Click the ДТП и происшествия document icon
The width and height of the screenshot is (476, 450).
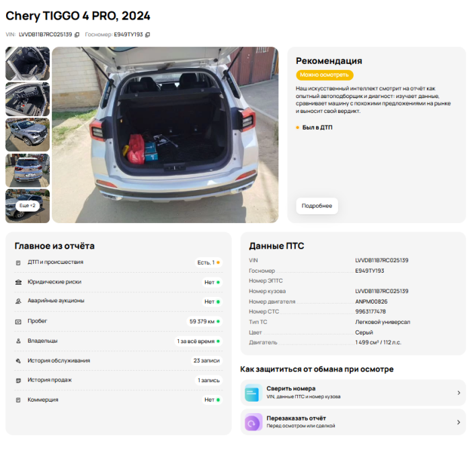pyautogui.click(x=18, y=263)
